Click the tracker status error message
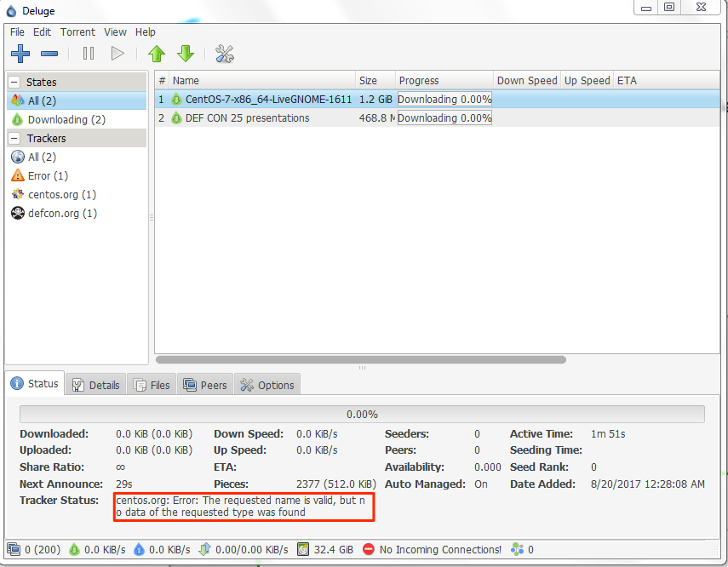Viewport: 728px width, 567px height. [x=244, y=507]
